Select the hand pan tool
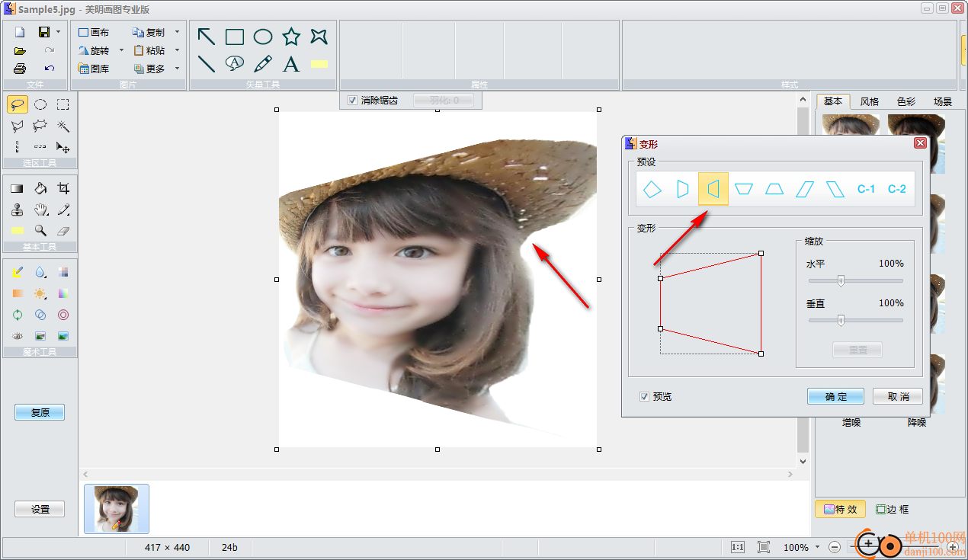This screenshot has height=560, width=968. (x=40, y=210)
